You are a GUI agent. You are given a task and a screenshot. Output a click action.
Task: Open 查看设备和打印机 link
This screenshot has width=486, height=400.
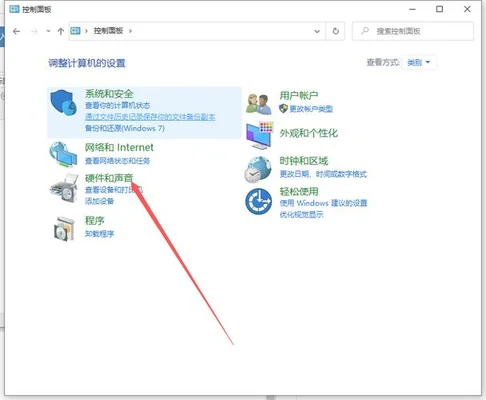(x=114, y=190)
